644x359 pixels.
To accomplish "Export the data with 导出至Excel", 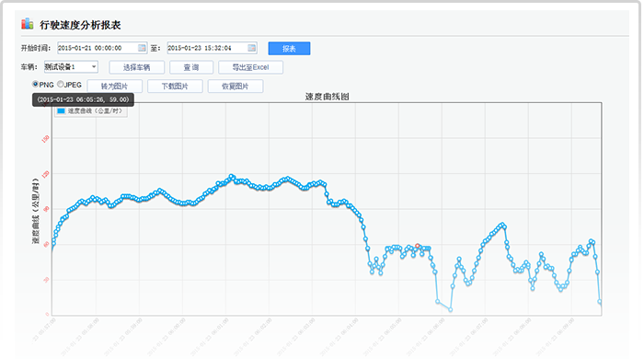I will pos(250,67).
